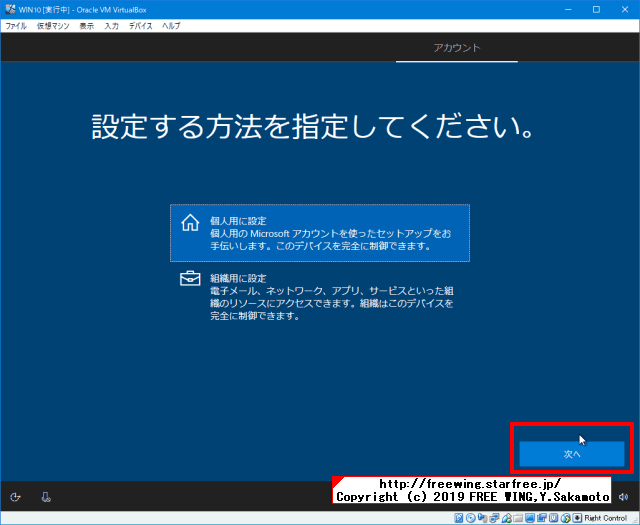
Task: Open the 仮想マシン menu
Action: click(53, 26)
